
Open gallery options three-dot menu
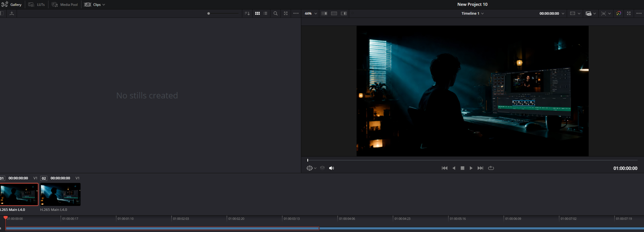point(296,14)
